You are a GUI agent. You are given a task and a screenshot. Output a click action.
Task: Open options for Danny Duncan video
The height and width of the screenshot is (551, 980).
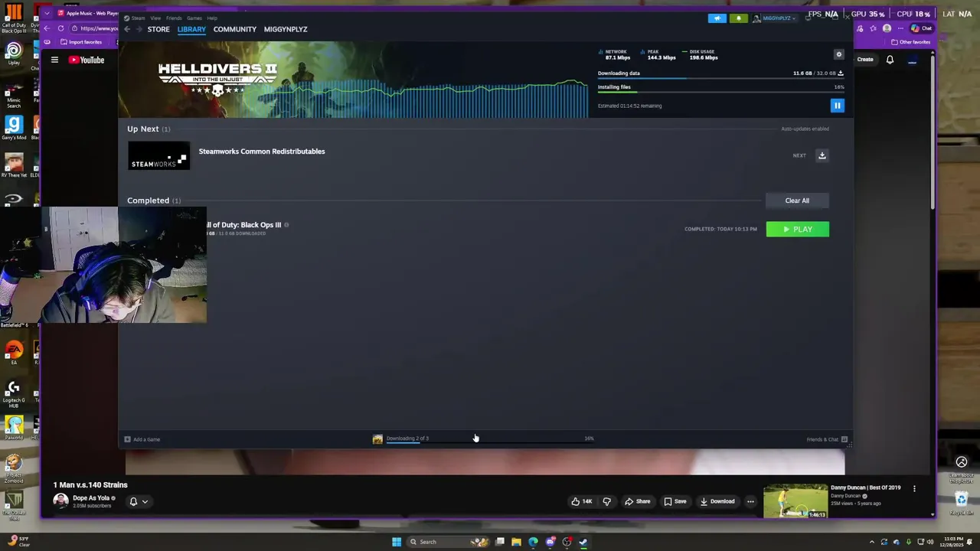914,488
